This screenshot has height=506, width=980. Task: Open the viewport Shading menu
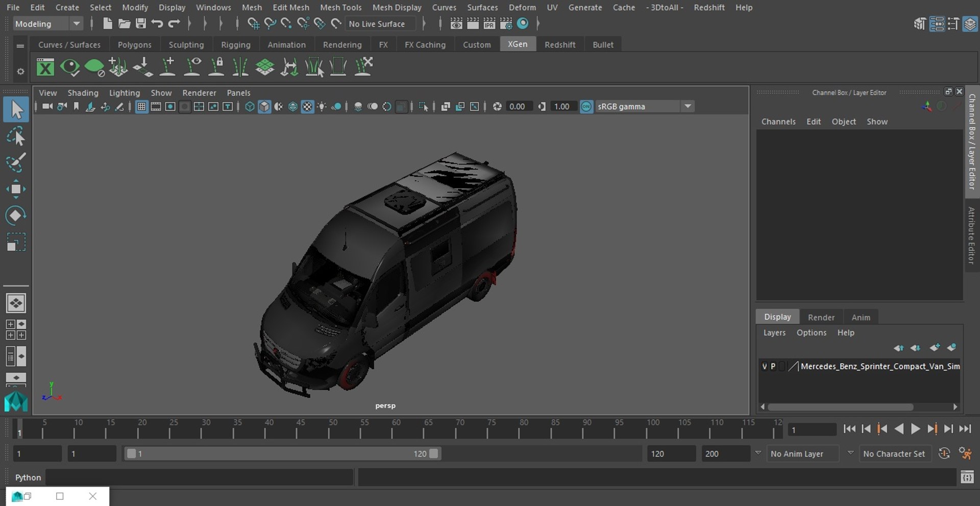83,93
